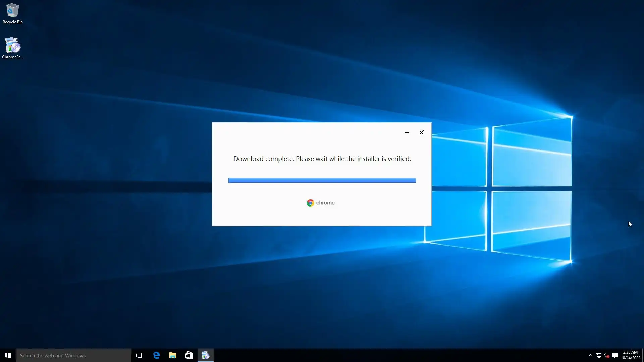The width and height of the screenshot is (644, 362).
Task: Click the muted volume tray icon
Action: coord(606,355)
